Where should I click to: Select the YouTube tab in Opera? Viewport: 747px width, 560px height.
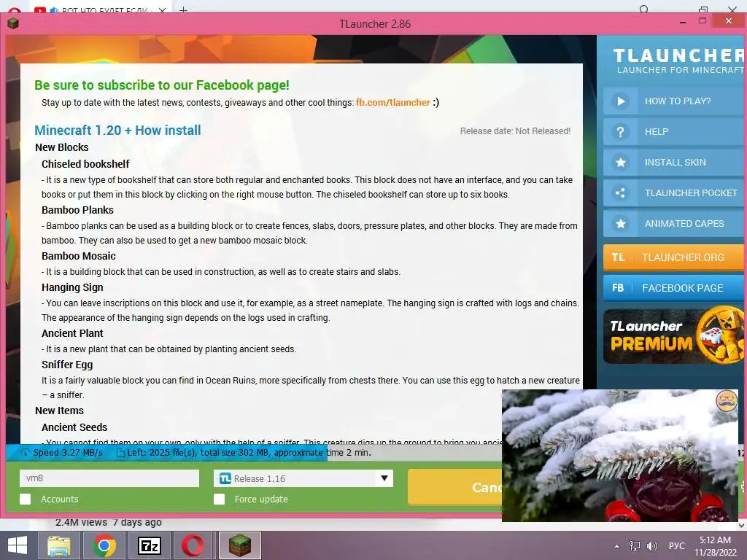100,10
